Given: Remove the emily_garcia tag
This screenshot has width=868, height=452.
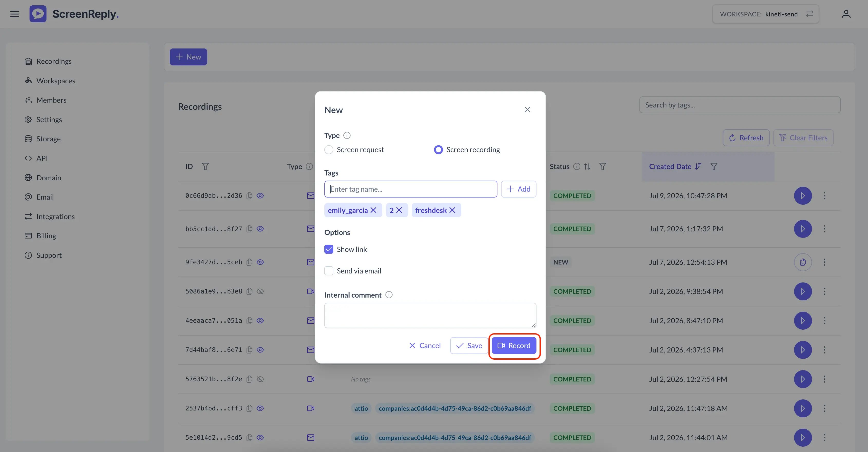Looking at the screenshot, I should (x=373, y=210).
